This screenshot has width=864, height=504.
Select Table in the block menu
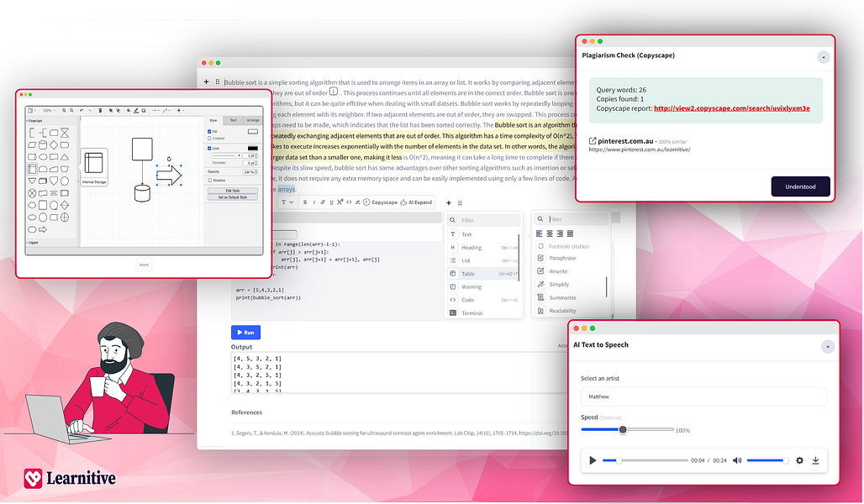tap(482, 274)
